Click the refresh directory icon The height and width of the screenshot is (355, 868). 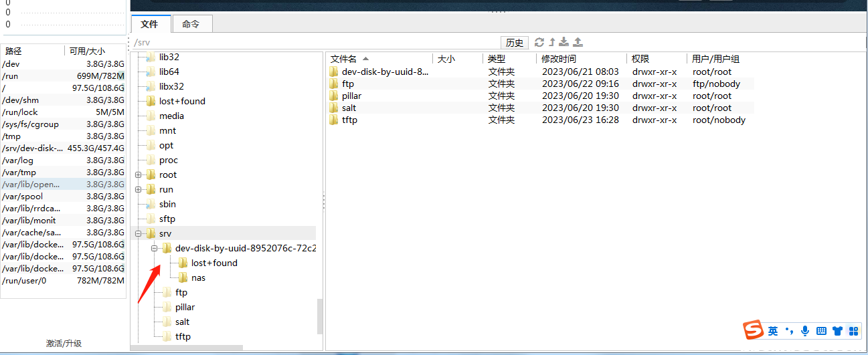pos(539,42)
